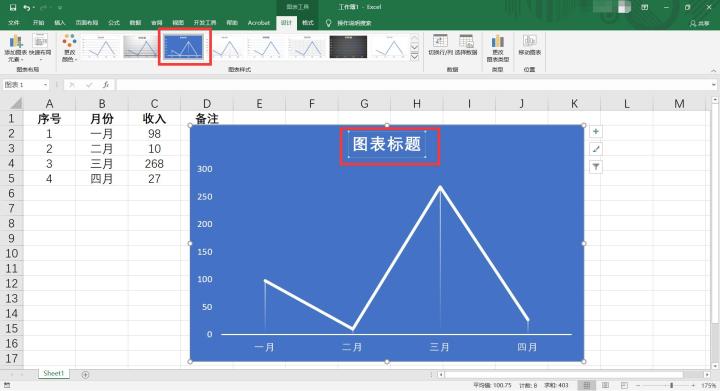
Task: Switch to Page Layout view icon
Action: coord(605,385)
